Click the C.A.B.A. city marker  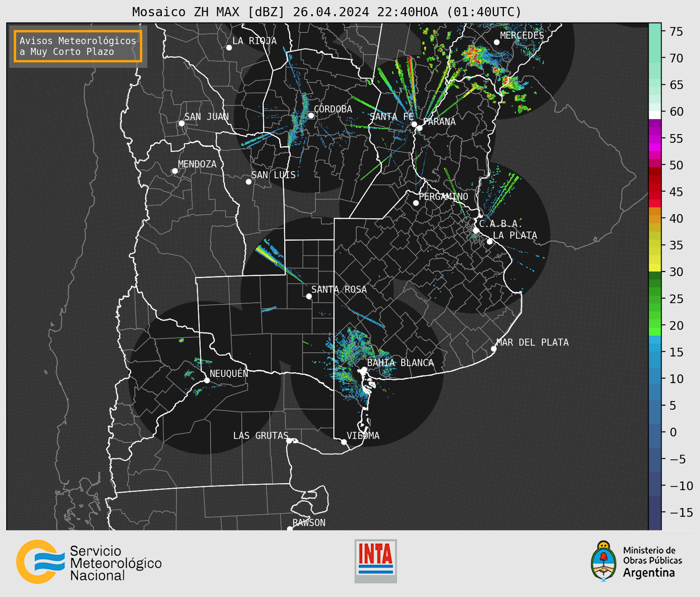click(x=476, y=230)
